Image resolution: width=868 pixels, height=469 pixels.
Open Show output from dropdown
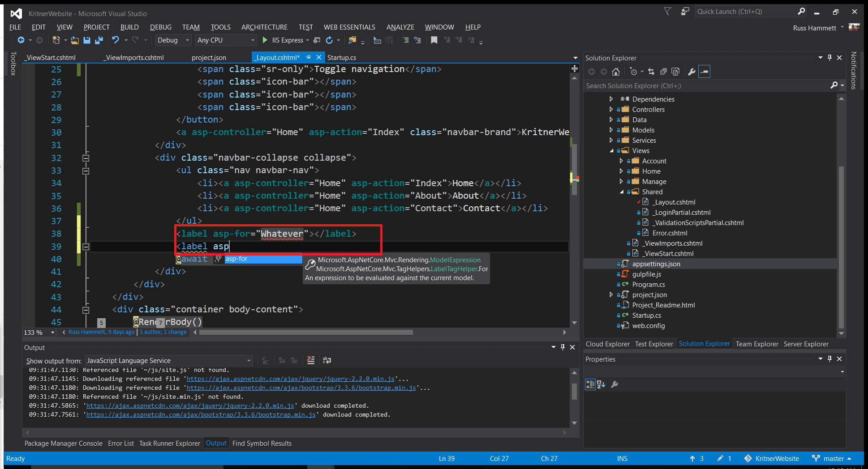coord(169,361)
